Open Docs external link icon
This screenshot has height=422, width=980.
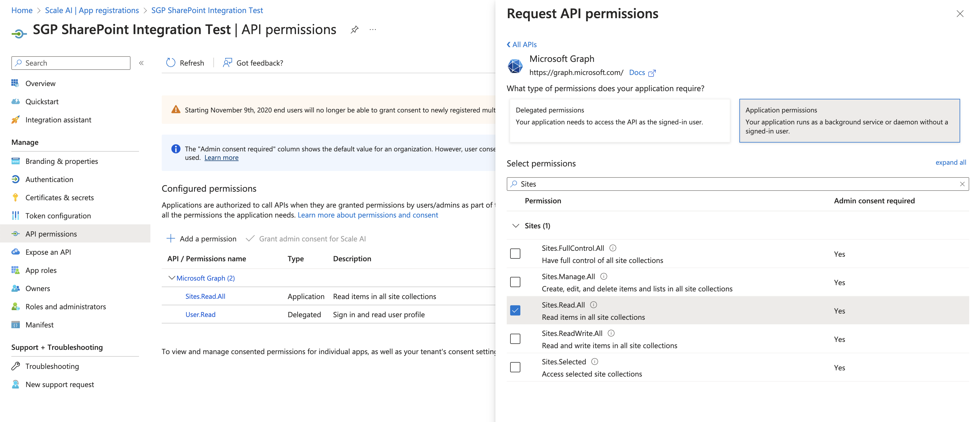tap(652, 73)
